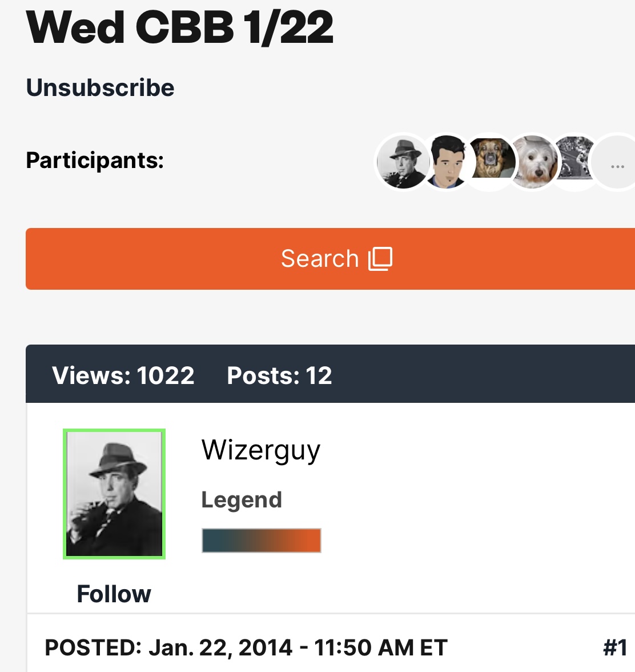
Task: Expand more participants via the ellipsis bubble
Action: 617,166
